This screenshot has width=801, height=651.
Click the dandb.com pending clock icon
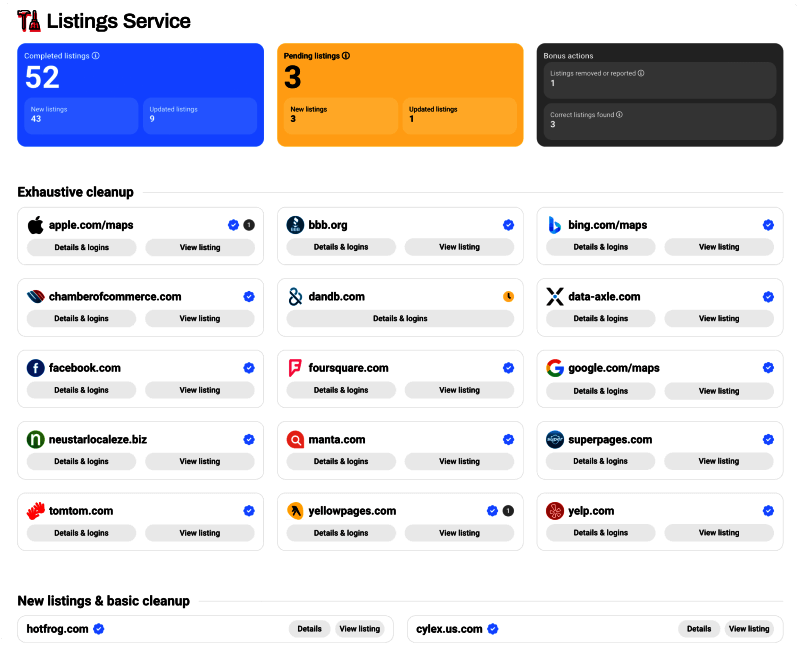508,297
